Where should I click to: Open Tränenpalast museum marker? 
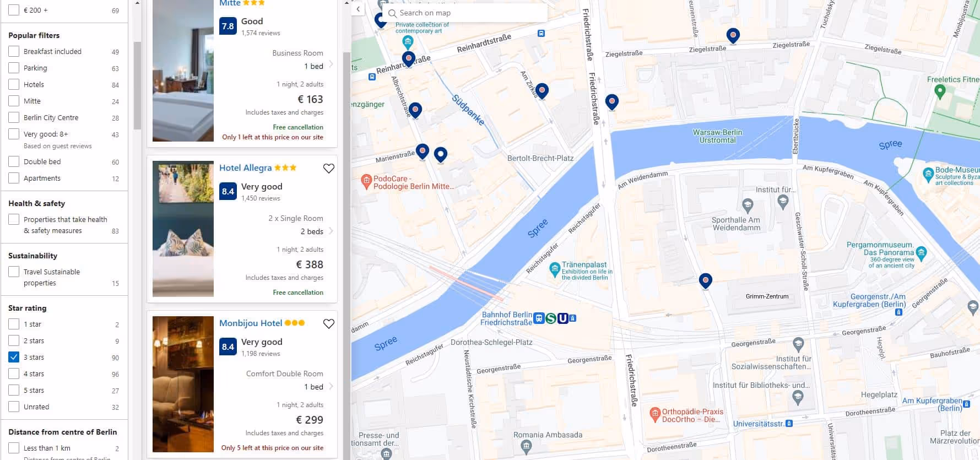pyautogui.click(x=555, y=269)
